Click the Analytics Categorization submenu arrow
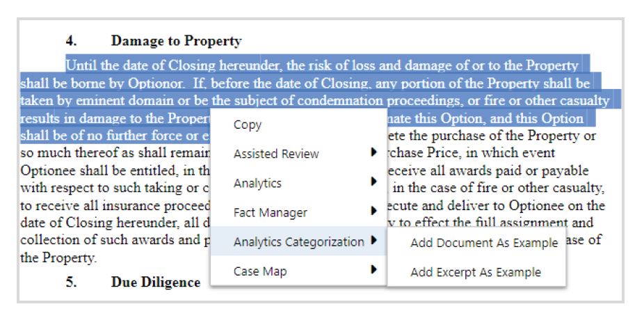 pyautogui.click(x=376, y=241)
